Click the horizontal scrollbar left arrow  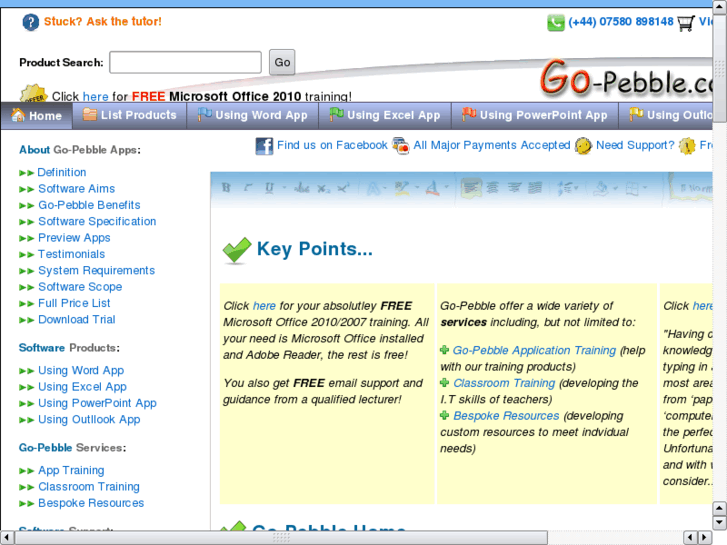pos(7,538)
